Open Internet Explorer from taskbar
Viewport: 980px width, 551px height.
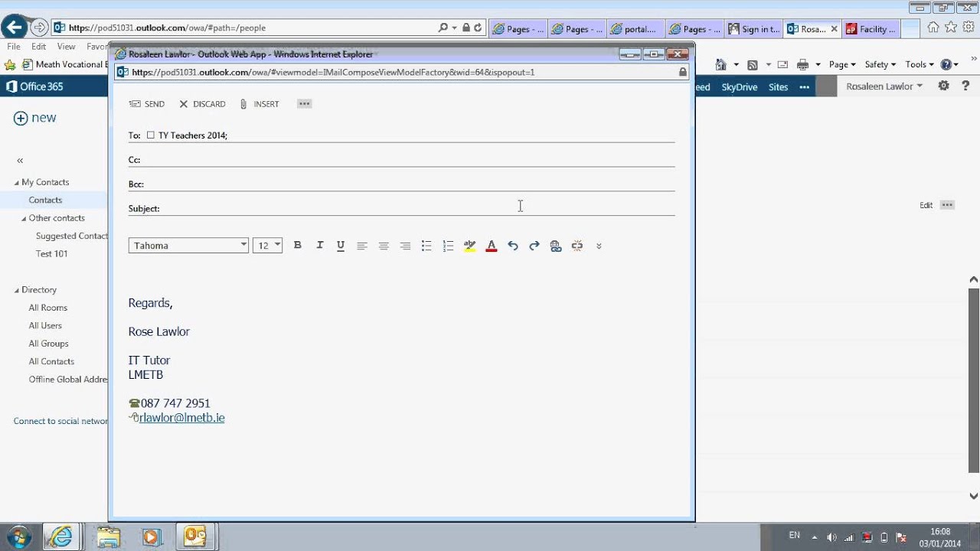tap(60, 536)
